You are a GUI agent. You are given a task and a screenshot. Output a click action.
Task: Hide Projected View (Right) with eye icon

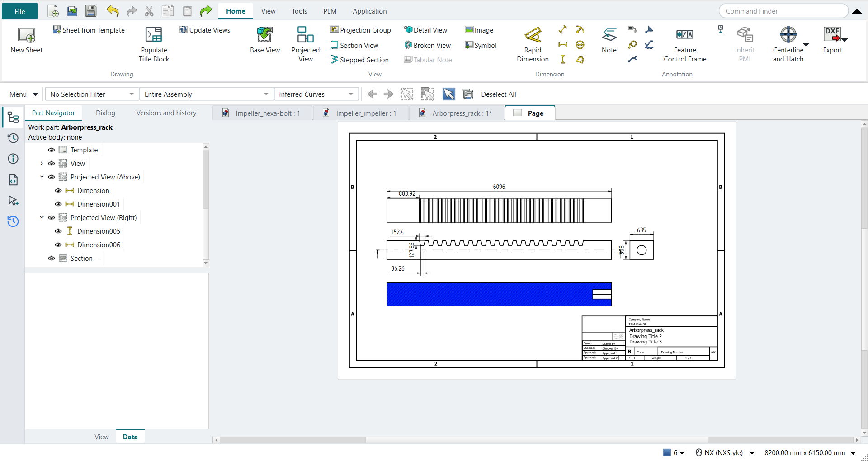52,218
